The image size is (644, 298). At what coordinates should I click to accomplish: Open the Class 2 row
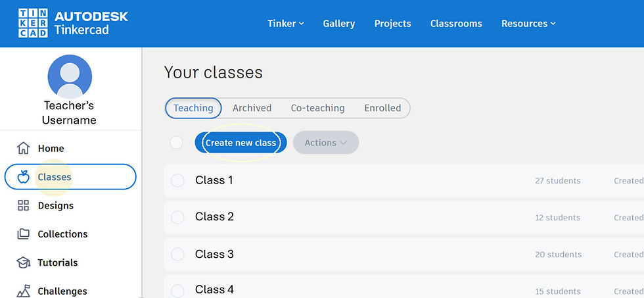click(403, 218)
